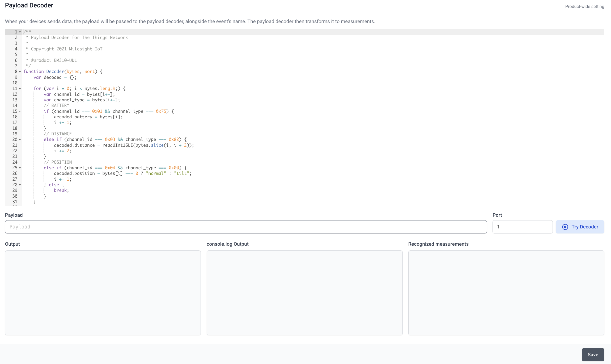Fold the for loop at line 11
611x364 pixels.
click(20, 89)
